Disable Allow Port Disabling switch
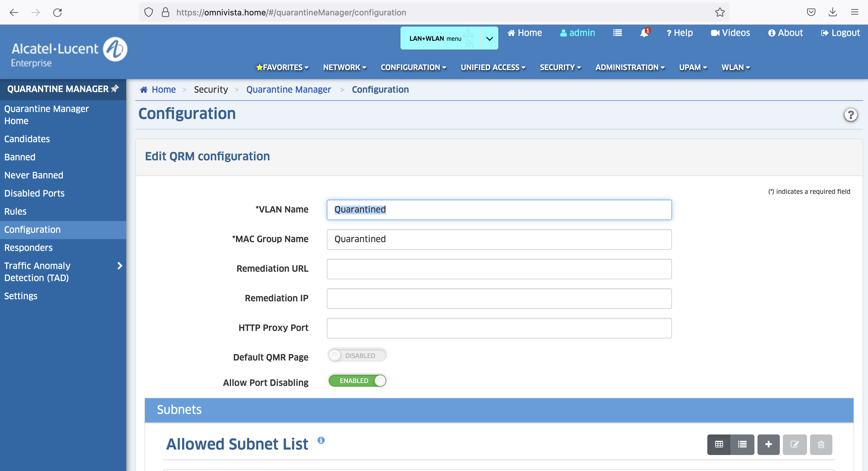 [357, 381]
